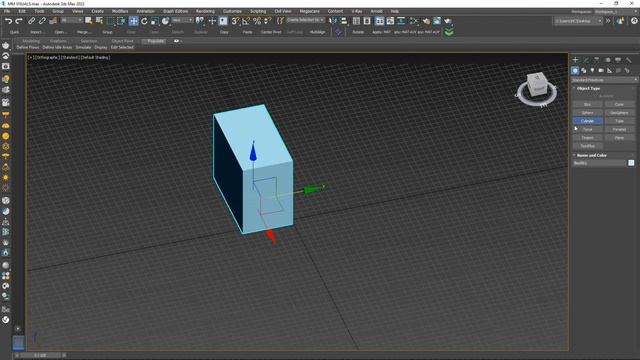Viewport: 640px width, 360px height.
Task: Toggle the Percent Snap button
Action: pyautogui.click(x=257, y=21)
